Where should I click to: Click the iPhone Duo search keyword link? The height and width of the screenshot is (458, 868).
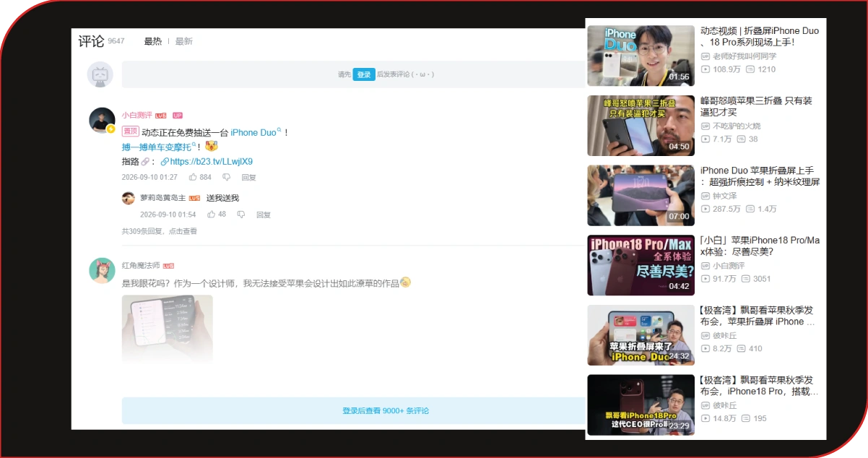click(256, 132)
